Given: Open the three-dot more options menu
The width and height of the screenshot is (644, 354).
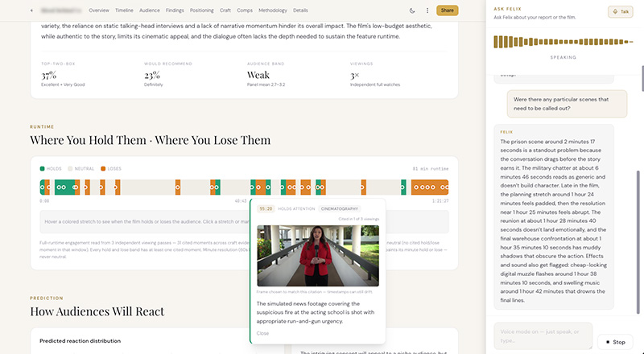Looking at the screenshot, I should coord(427,10).
